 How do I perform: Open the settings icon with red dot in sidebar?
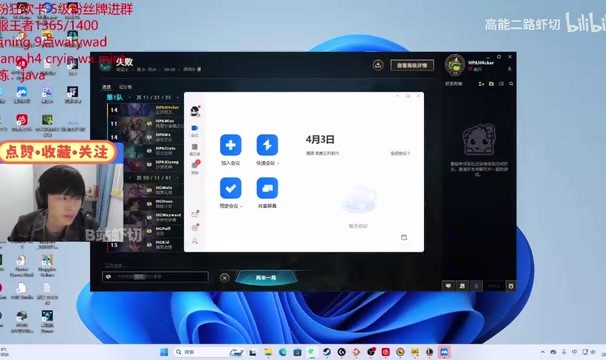195,227
